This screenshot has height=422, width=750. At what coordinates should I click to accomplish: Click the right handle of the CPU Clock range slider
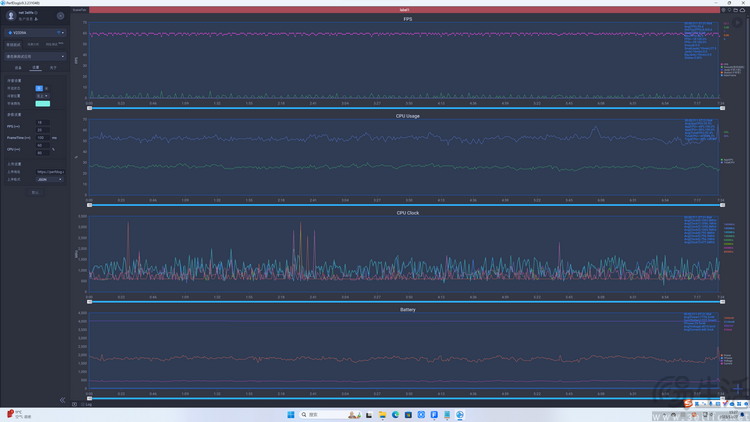click(x=722, y=301)
